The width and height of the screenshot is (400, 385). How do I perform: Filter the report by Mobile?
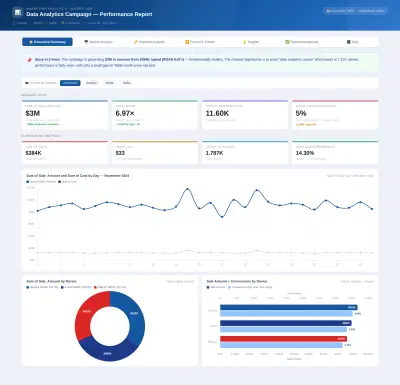pos(110,83)
